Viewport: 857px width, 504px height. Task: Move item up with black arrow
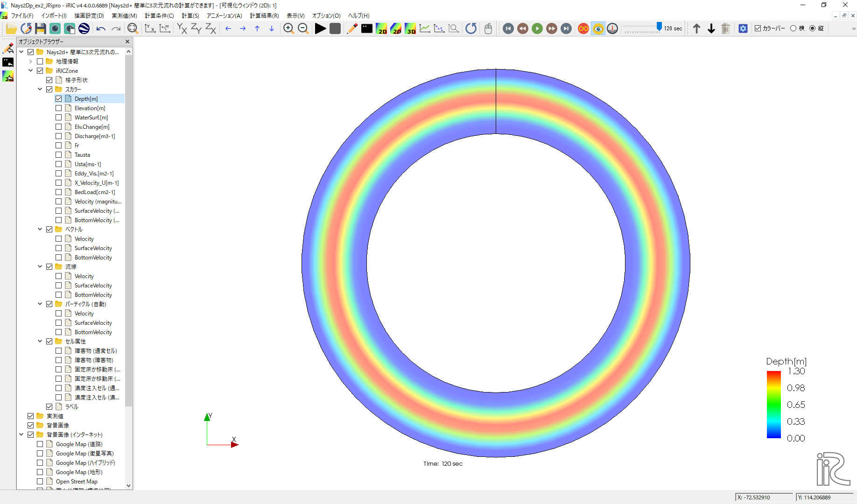696,28
